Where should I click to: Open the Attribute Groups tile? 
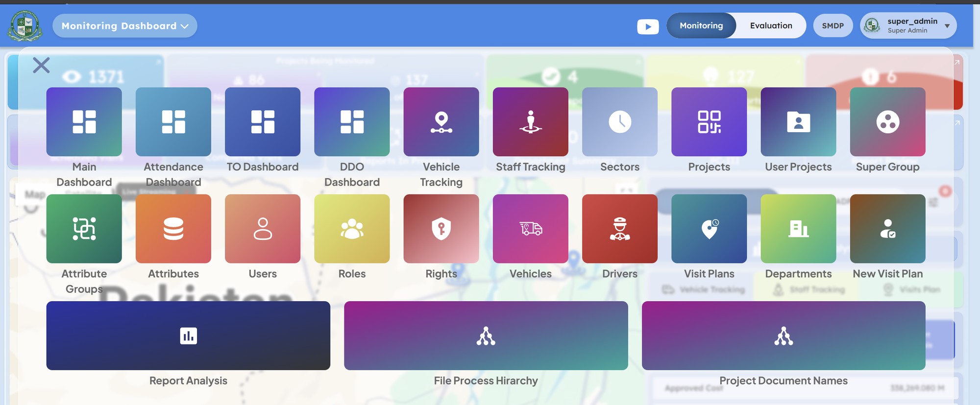click(x=84, y=229)
